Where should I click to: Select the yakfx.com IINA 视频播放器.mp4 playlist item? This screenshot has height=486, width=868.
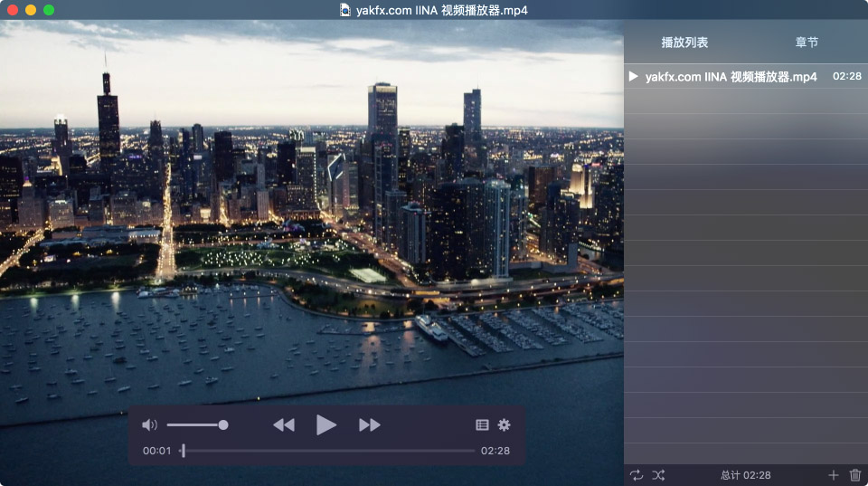[746, 76]
